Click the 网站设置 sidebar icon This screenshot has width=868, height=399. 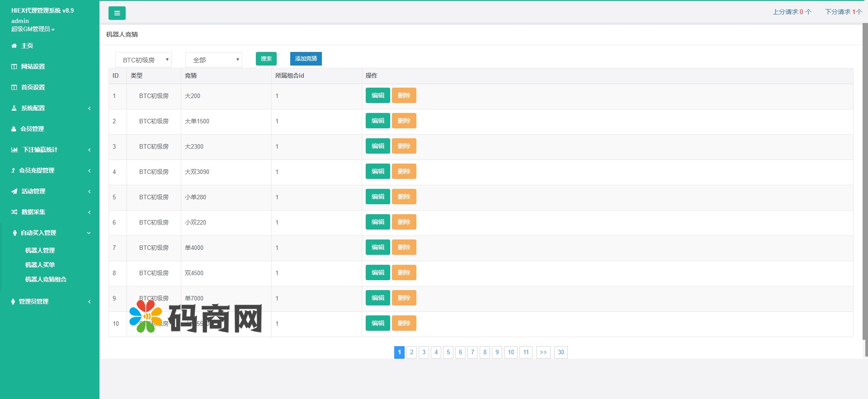[x=14, y=66]
